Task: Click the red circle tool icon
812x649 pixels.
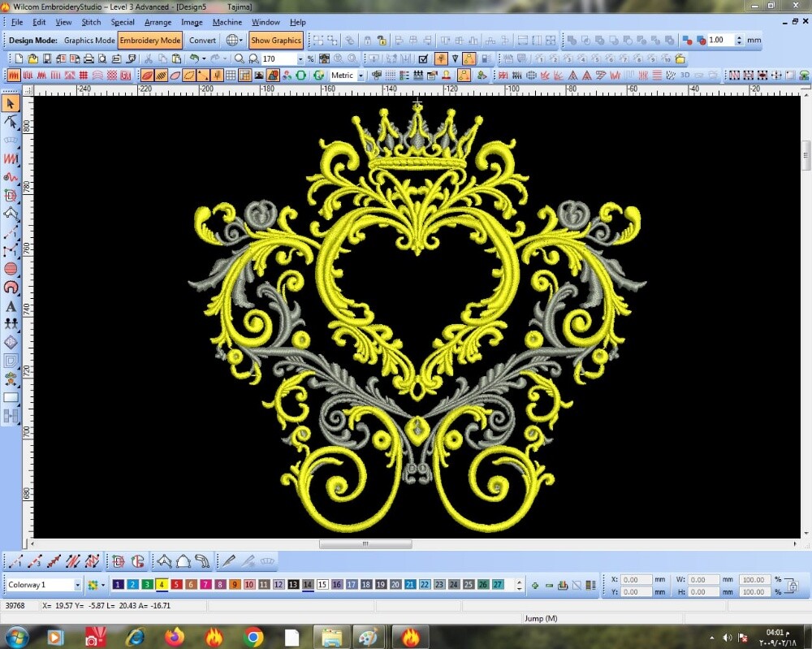Action: [x=11, y=269]
